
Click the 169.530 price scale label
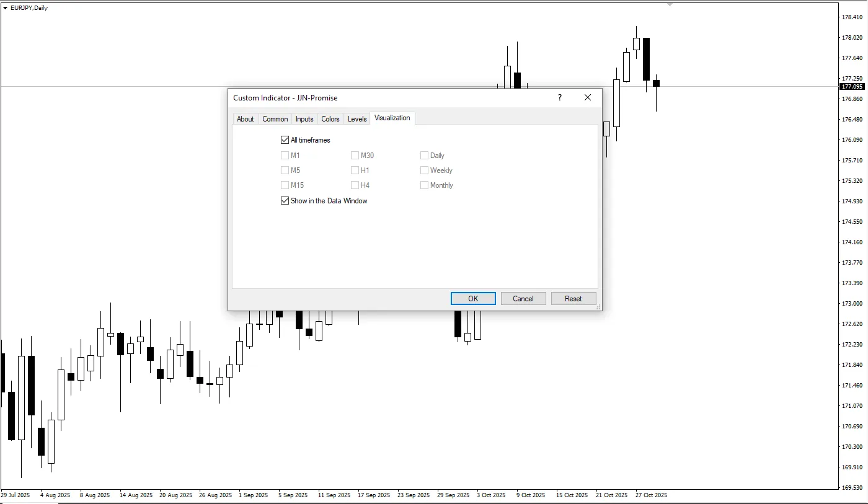tap(852, 487)
